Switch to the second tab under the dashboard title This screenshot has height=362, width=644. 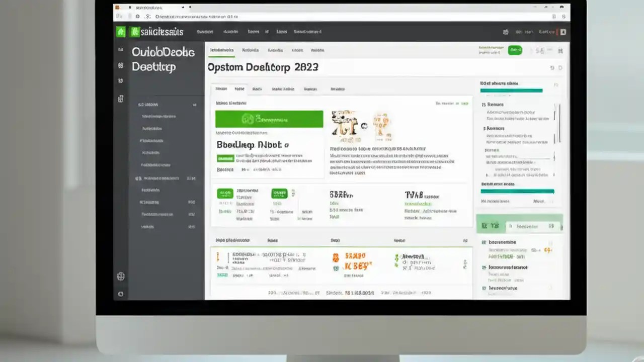239,89
